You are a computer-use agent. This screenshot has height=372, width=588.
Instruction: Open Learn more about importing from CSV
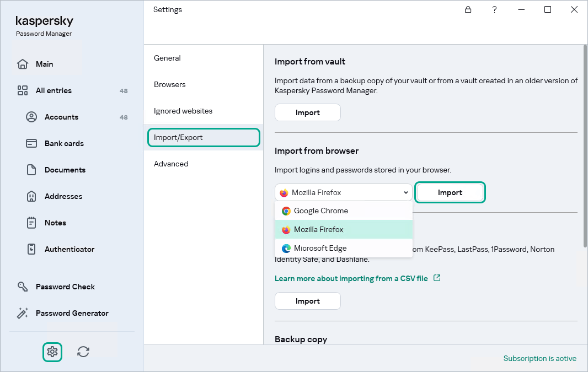pyautogui.click(x=351, y=278)
